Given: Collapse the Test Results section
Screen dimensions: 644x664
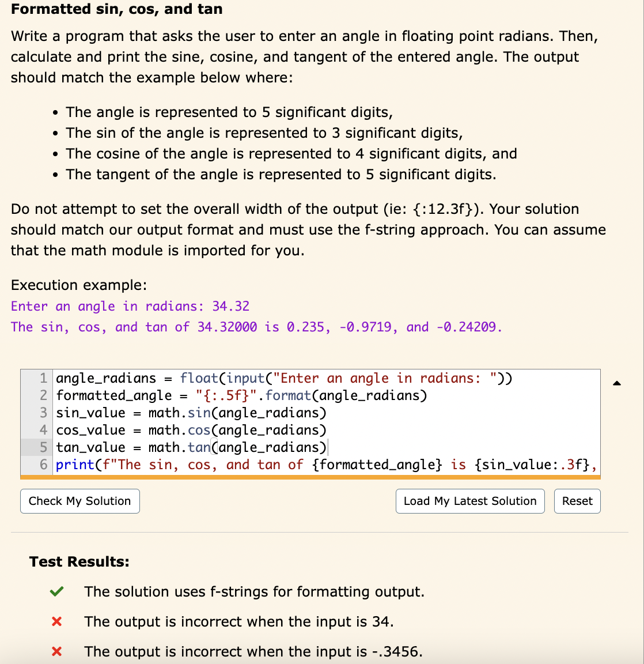Looking at the screenshot, I should coord(79,561).
